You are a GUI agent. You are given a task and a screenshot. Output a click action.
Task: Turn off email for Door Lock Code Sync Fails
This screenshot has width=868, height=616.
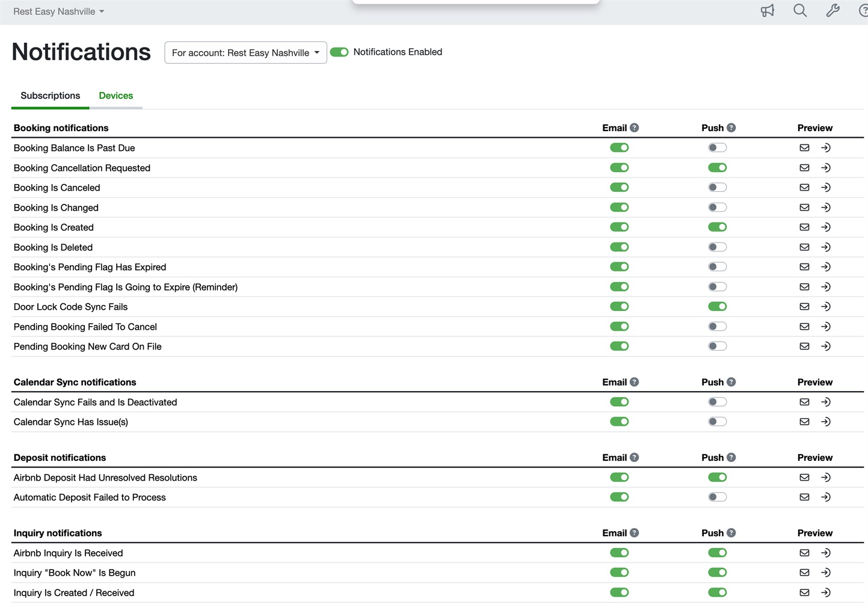(x=619, y=307)
